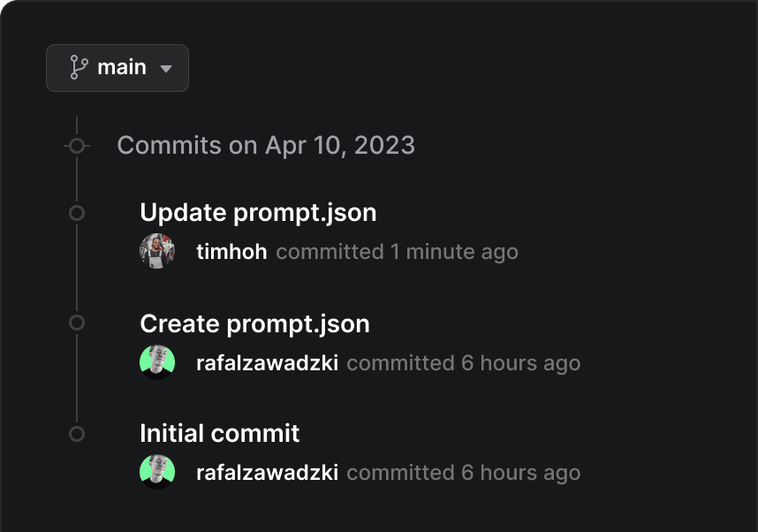Click the committed 1 minute ago timestamp
Viewport: 758px width, 532px height.
coord(397,251)
